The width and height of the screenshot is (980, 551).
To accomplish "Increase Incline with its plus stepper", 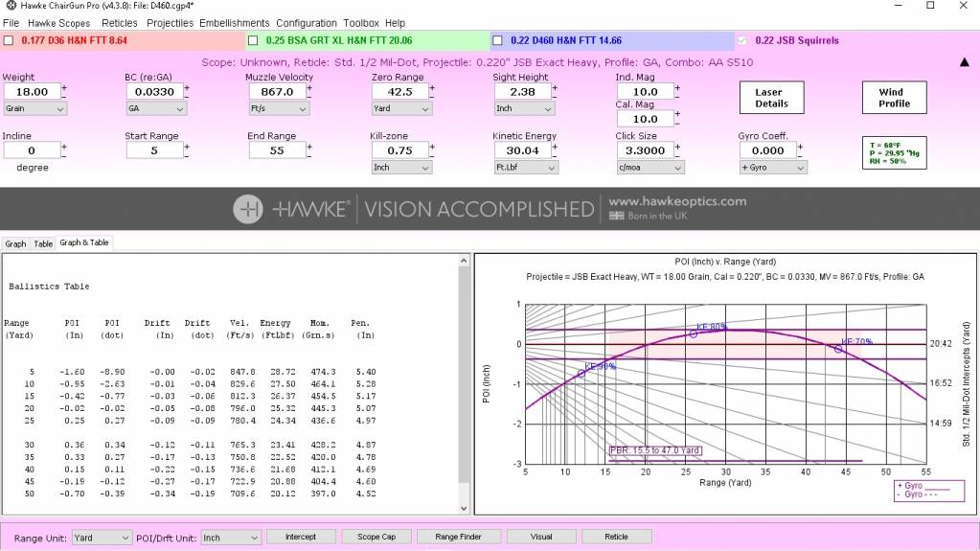I will pyautogui.click(x=64, y=147).
